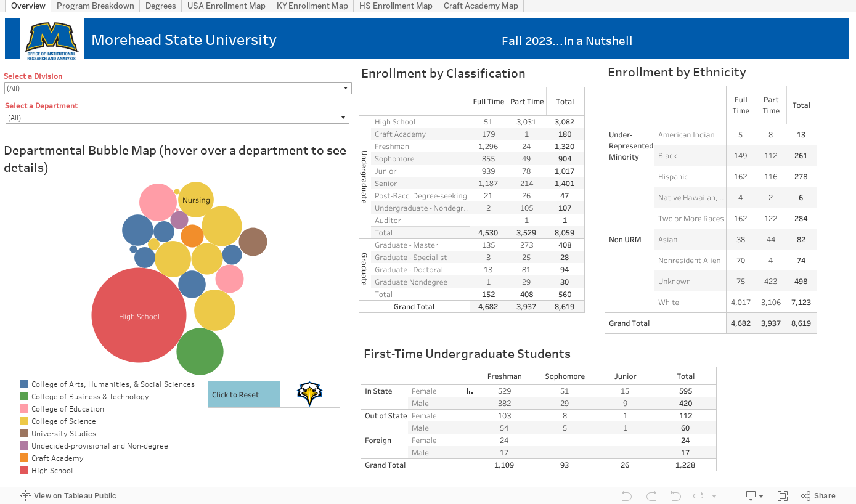Click the Sophomore column header in first-time table
This screenshot has height=504, width=856.
coord(565,376)
